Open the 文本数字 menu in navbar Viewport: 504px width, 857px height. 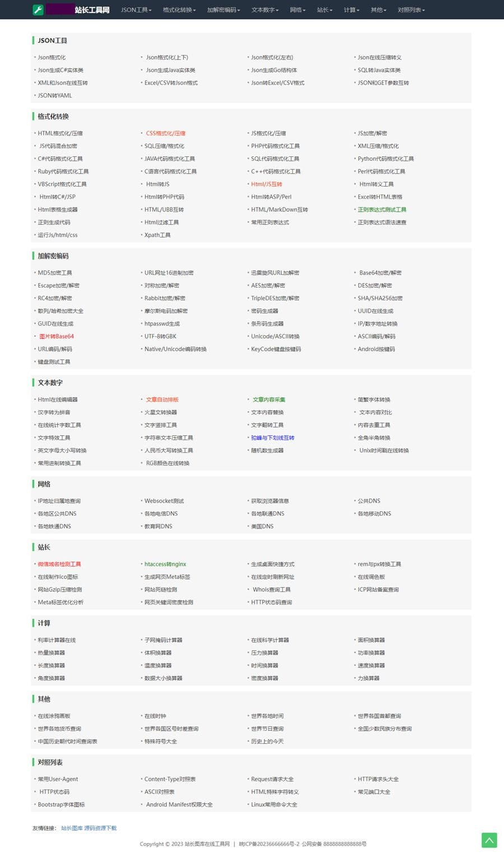(x=265, y=10)
